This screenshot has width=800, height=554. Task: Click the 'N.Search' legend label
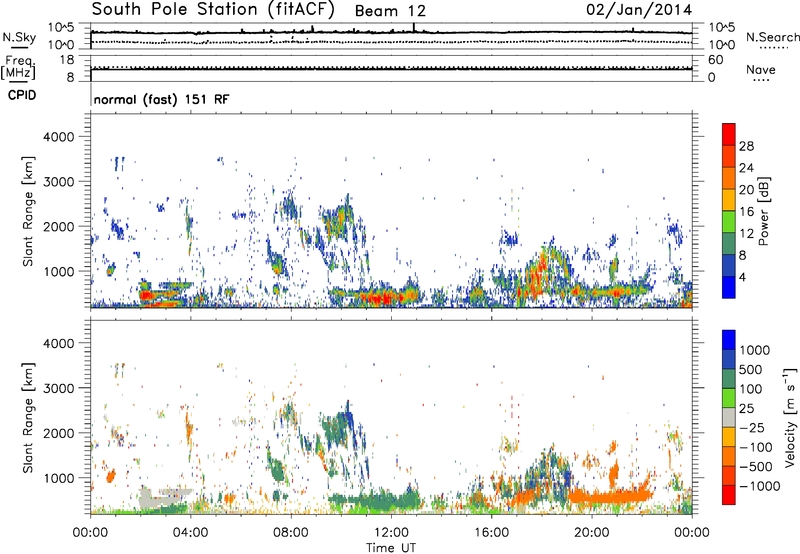[x=772, y=37]
